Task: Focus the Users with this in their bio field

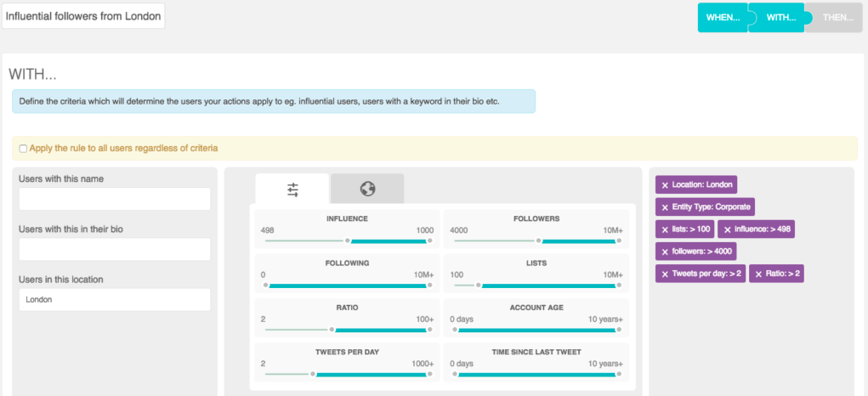Action: [115, 250]
